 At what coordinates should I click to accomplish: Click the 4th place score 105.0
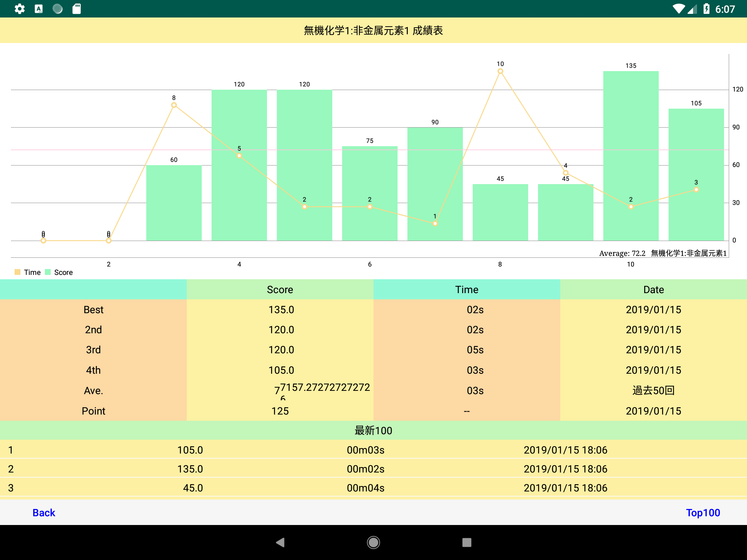tap(281, 370)
